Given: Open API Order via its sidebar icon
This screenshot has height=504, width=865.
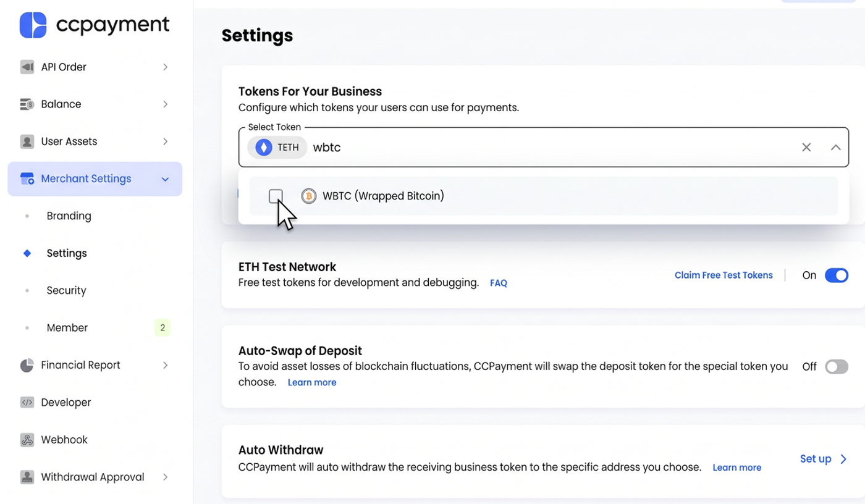Looking at the screenshot, I should tap(27, 67).
